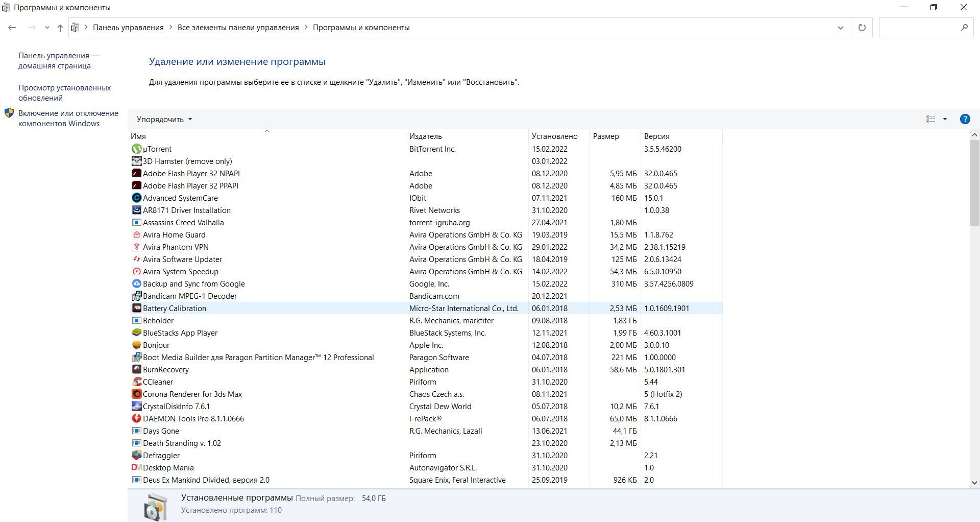Click the Defraggler program icon
Screen dimensions: 980x522
coord(136,455)
